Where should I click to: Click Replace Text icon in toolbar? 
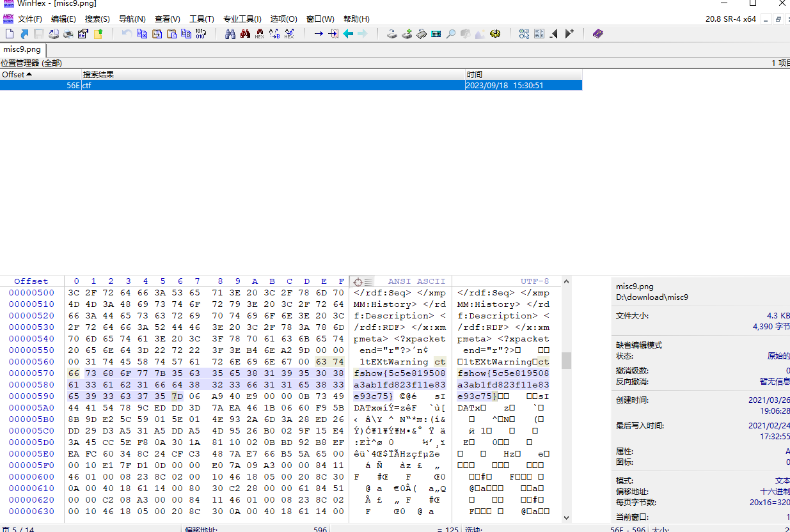pyautogui.click(x=274, y=34)
